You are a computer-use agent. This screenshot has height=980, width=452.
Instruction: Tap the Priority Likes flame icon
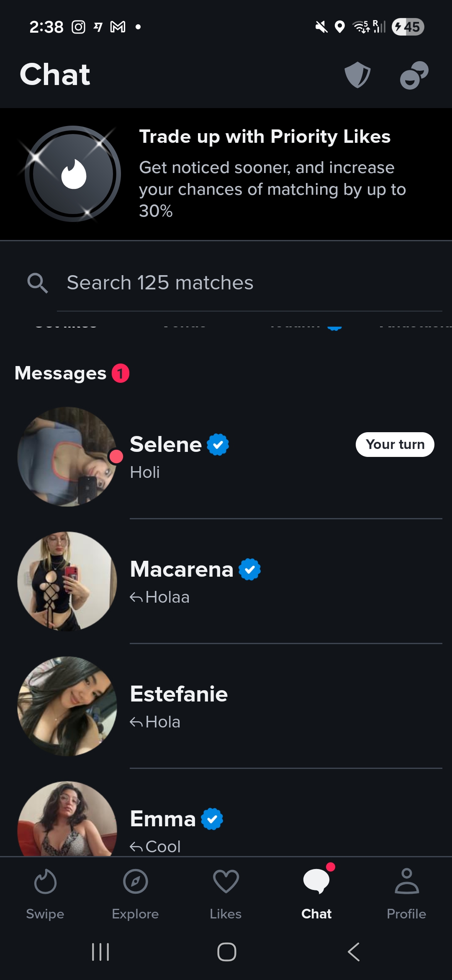73,174
